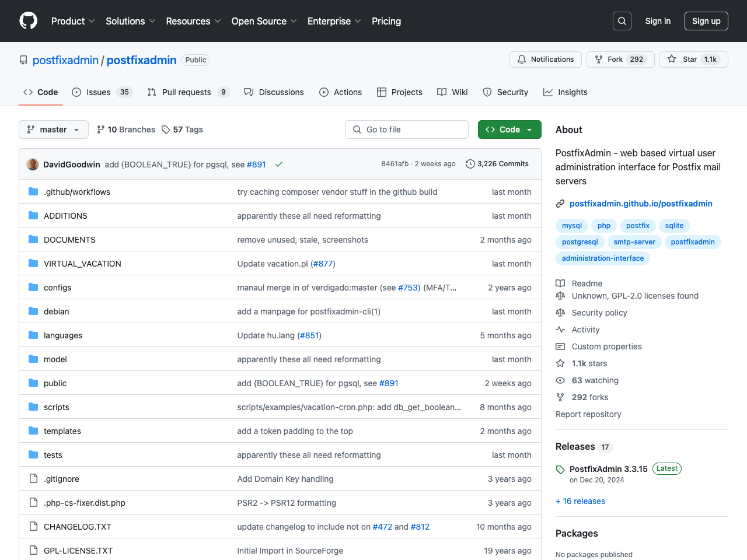Open the templates folder
This screenshot has height=560, width=747.
click(62, 431)
